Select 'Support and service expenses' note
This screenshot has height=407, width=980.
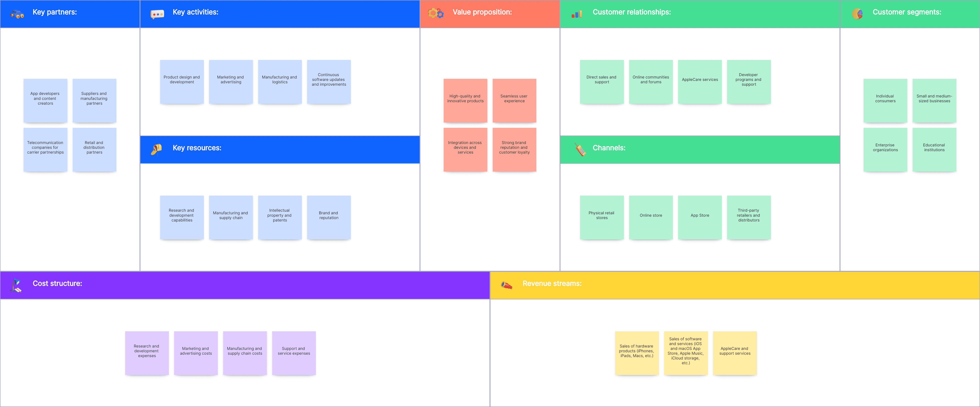click(x=294, y=353)
